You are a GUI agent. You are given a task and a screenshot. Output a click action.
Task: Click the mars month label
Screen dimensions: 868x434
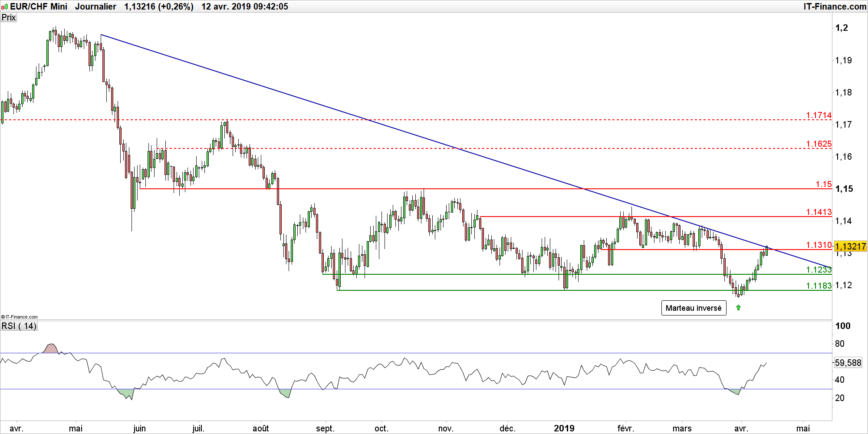click(682, 428)
